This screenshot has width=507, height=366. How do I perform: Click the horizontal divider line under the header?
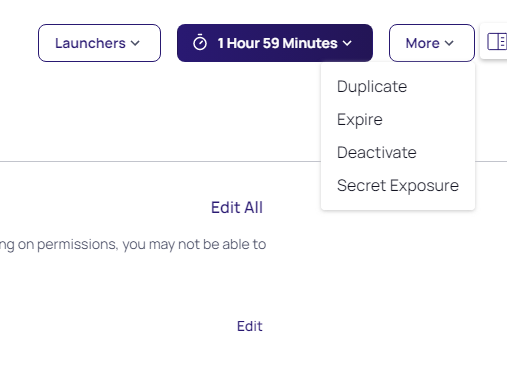[x=160, y=162]
